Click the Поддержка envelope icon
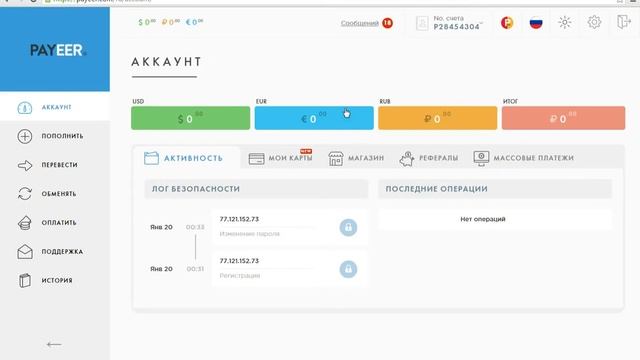Viewport: 640px width, 360px height. (x=24, y=252)
